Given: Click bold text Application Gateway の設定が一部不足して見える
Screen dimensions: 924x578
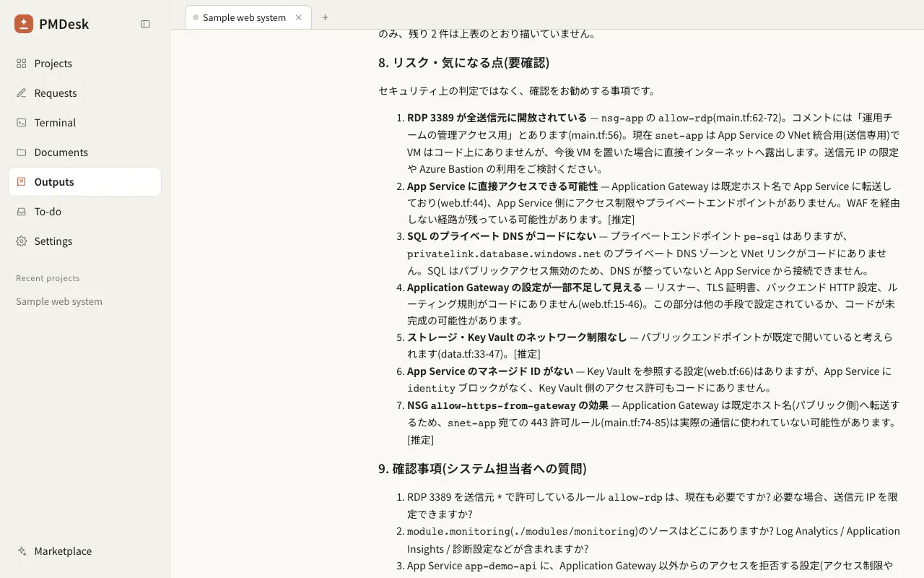Looking at the screenshot, I should 524,288.
